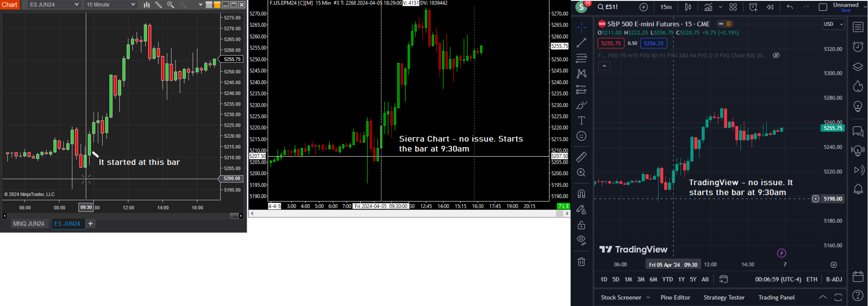Click the bar replay rewind icon
Screen dimensions: 868x306
coord(770,7)
